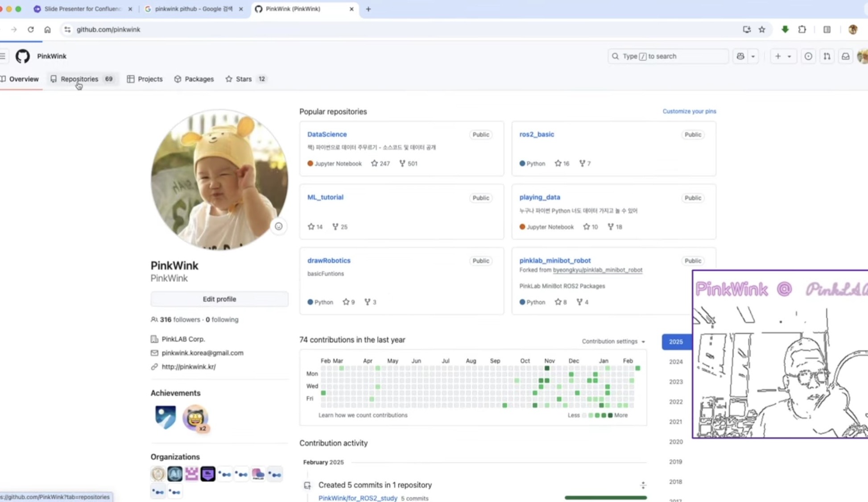Click the GitHub Octocat logo icon
This screenshot has height=502, width=868.
22,56
